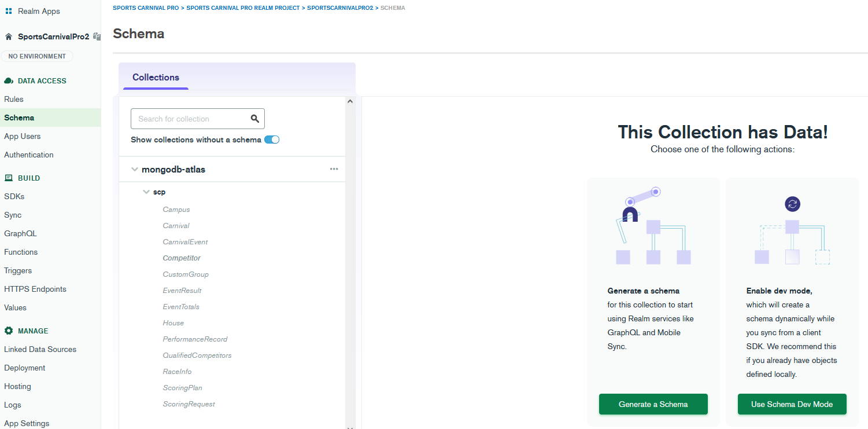The height and width of the screenshot is (429, 868).
Task: Switch to the Collections tab
Action: 156,78
